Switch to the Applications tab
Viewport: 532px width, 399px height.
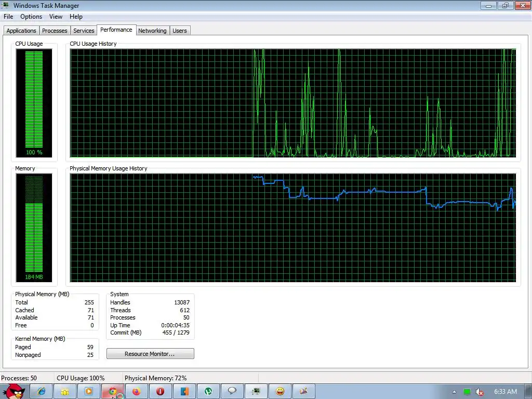point(21,31)
